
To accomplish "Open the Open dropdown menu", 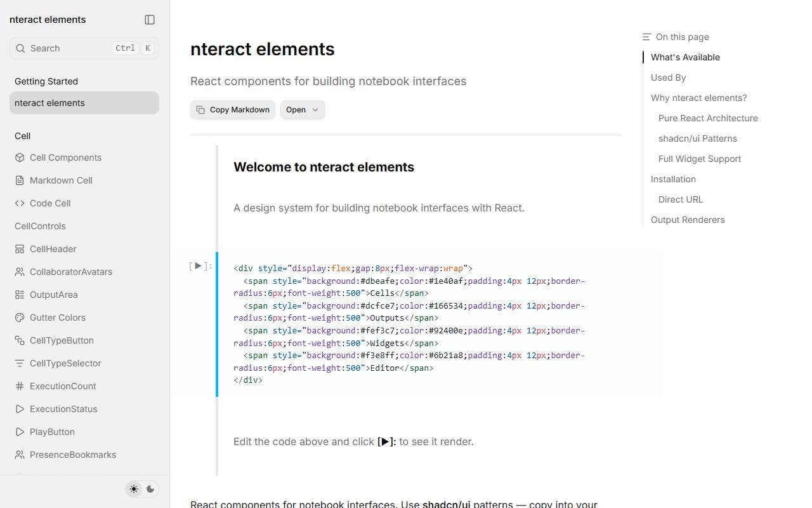I will (303, 110).
